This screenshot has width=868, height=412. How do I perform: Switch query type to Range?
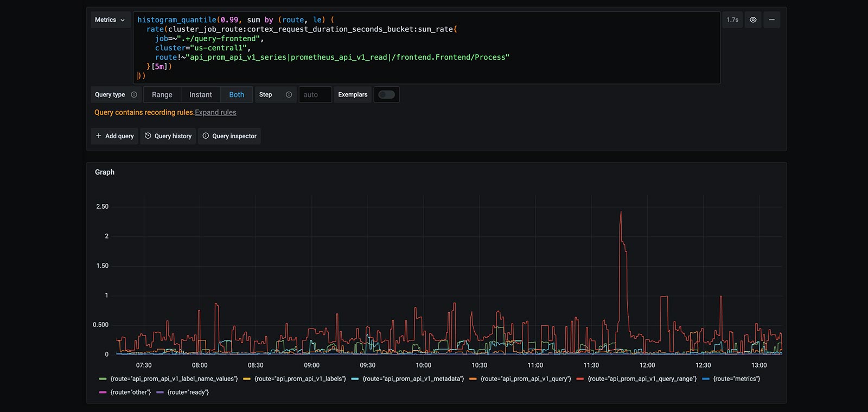162,95
